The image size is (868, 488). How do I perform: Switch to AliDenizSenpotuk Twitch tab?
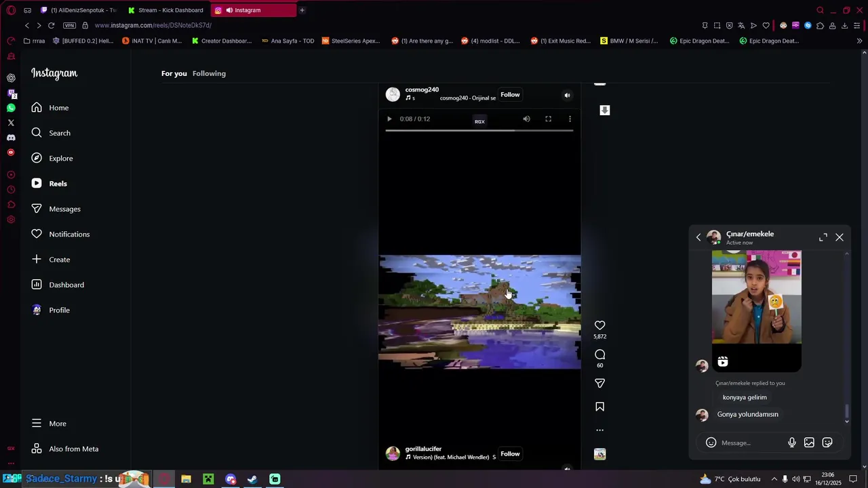click(x=79, y=10)
